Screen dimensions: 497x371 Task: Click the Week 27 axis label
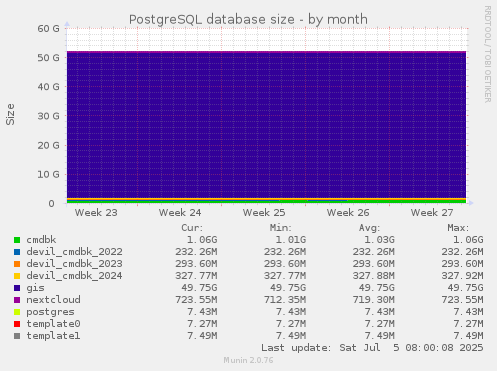pyautogui.click(x=432, y=213)
